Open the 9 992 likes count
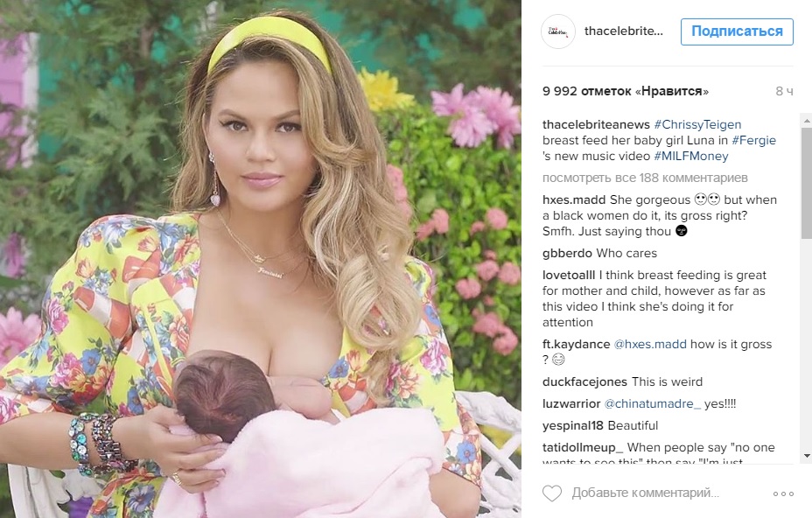Screen dimensions: 812x518 (x=625, y=91)
